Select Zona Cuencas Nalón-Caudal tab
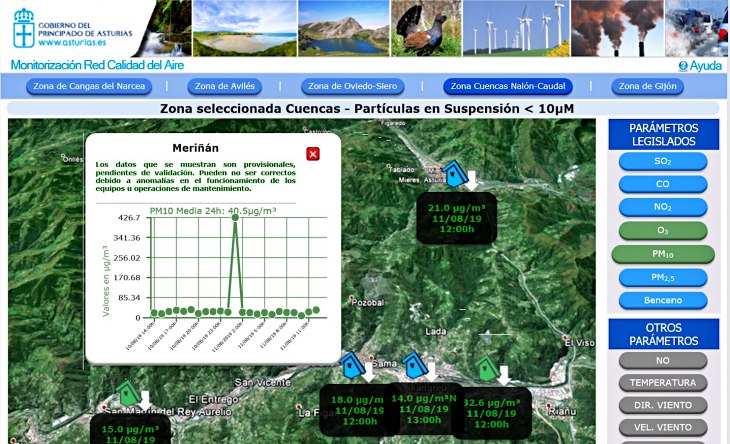Screen dimensions: 730x444 coord(508,86)
